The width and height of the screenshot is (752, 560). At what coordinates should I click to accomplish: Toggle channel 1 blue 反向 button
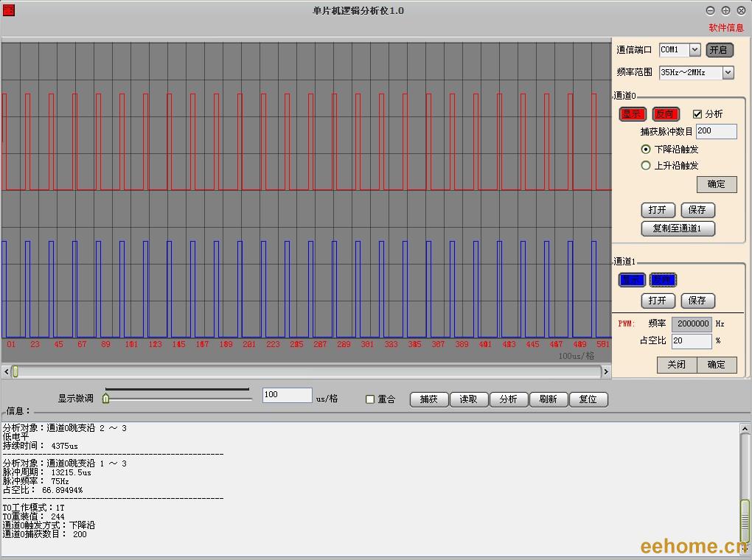click(663, 280)
